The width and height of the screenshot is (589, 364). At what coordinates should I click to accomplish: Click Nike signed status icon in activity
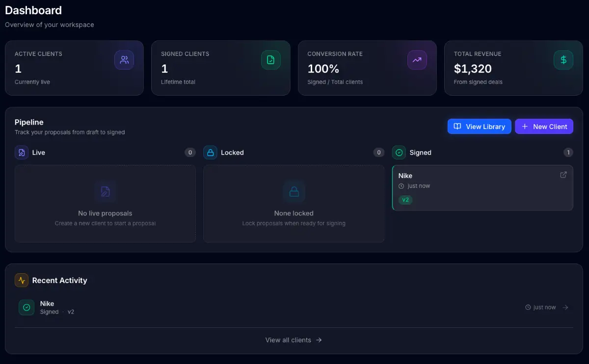click(x=27, y=308)
